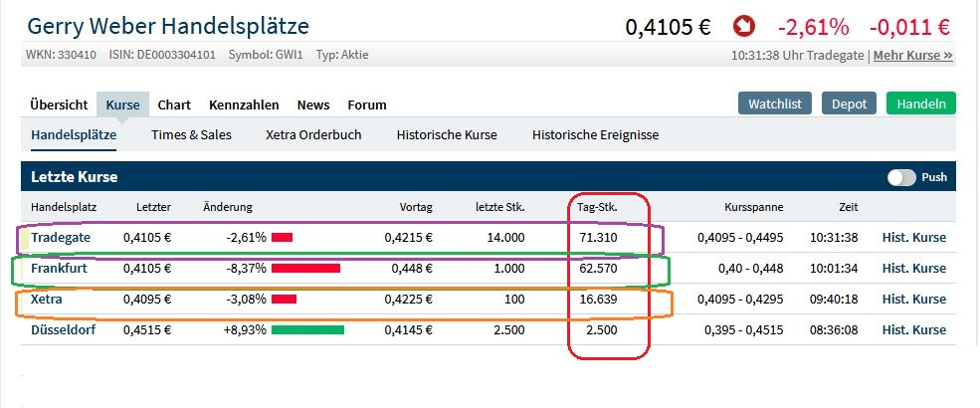Select the Xetra Orderbuch subtab
This screenshot has width=980, height=408.
click(313, 134)
